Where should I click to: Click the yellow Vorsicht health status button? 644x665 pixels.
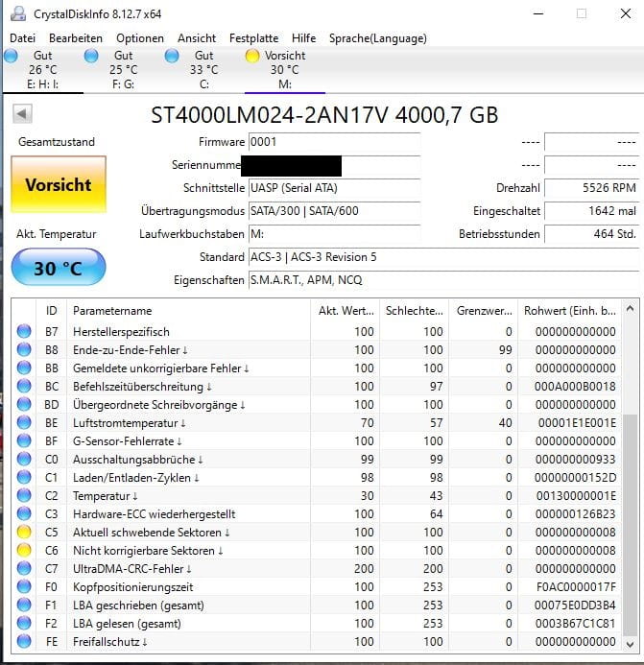point(59,185)
